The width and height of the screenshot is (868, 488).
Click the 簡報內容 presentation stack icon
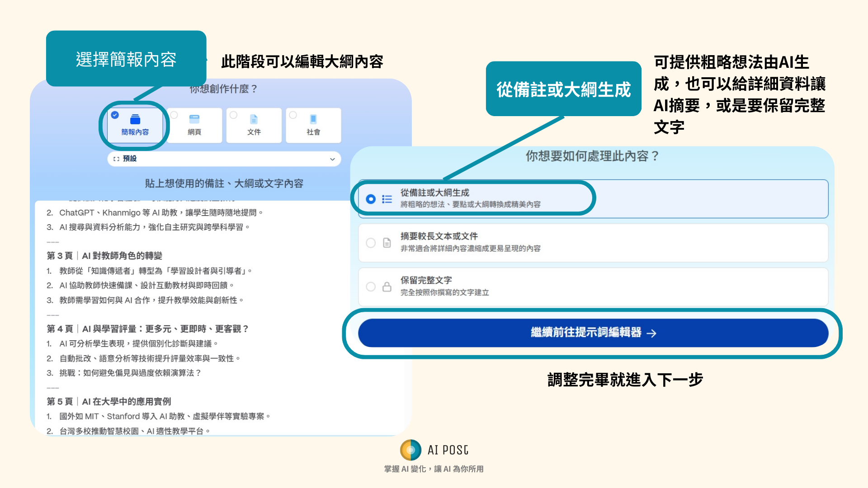(x=135, y=119)
